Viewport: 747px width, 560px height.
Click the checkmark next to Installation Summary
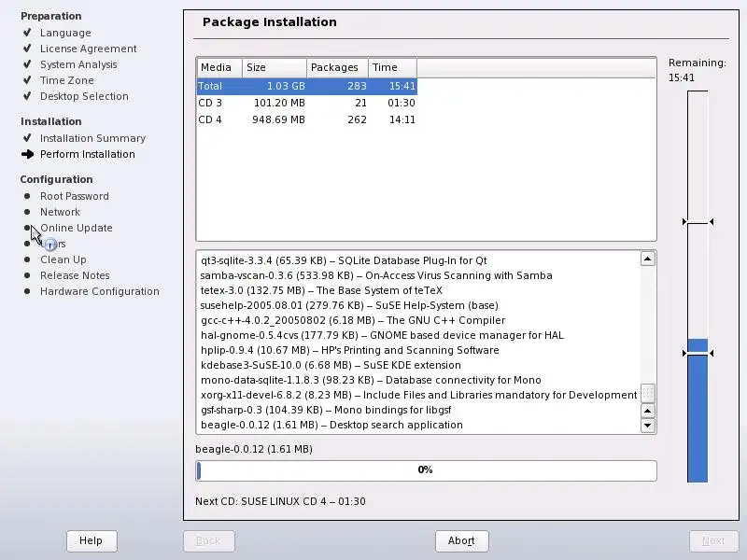click(27, 138)
